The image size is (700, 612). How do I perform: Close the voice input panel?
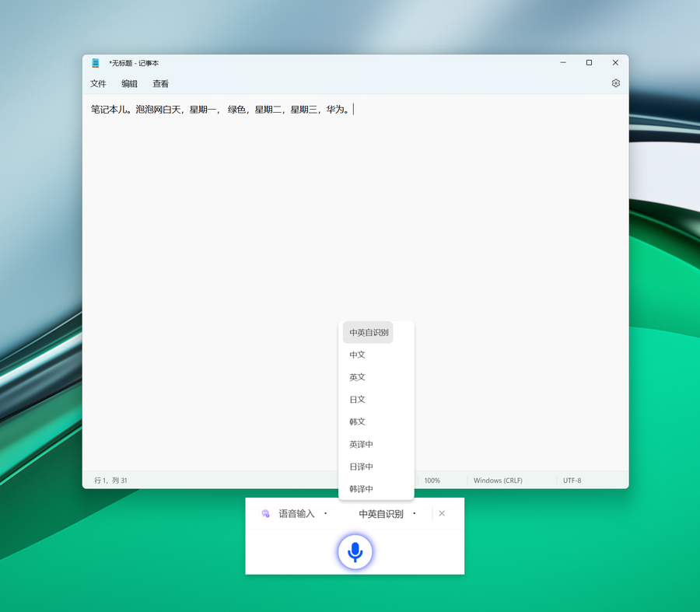(442, 513)
